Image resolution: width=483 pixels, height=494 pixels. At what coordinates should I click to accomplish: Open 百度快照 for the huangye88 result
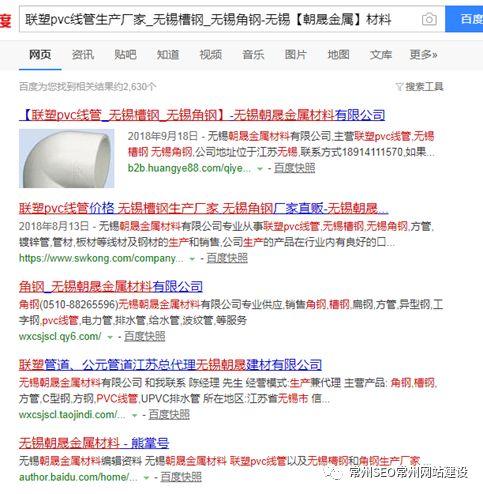click(294, 168)
